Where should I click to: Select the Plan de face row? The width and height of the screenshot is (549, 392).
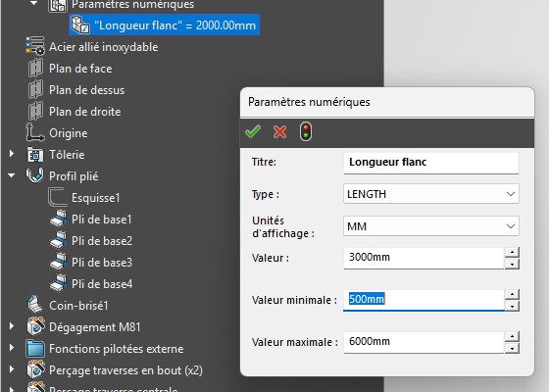70,69
